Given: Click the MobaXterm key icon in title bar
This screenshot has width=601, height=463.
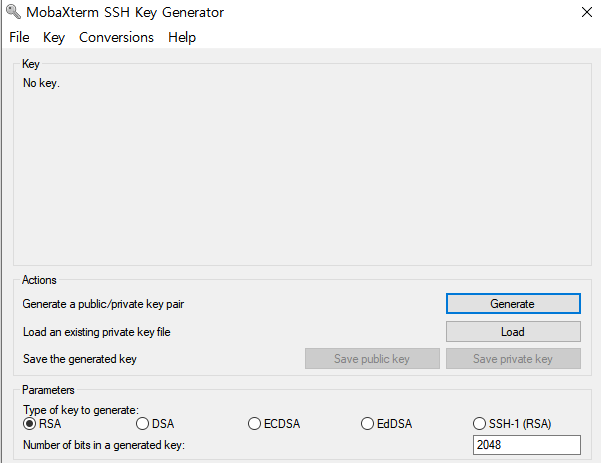Looking at the screenshot, I should [x=13, y=12].
